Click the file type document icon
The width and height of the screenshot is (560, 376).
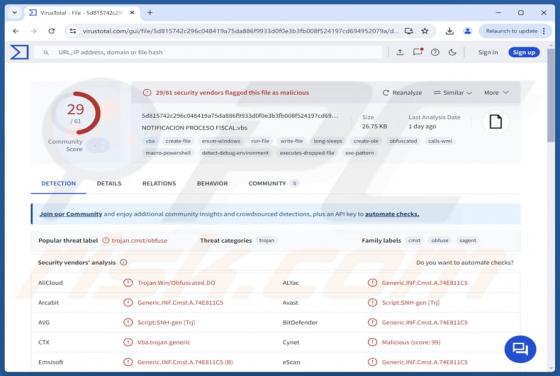[x=495, y=122]
